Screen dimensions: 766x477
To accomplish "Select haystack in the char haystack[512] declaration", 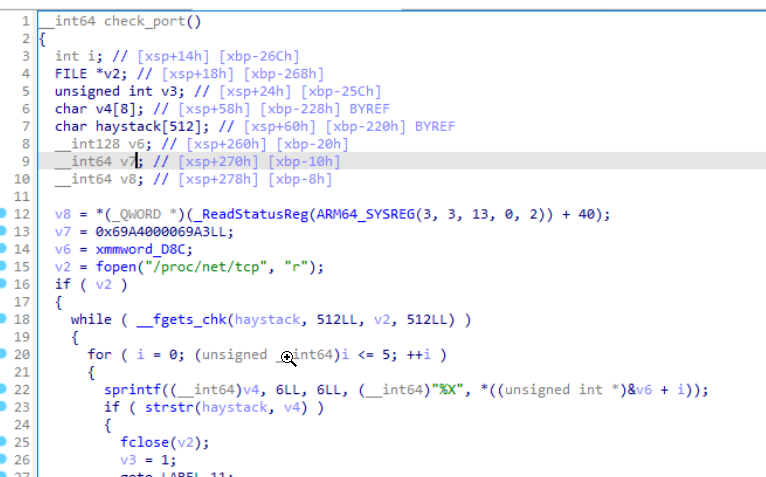I will tap(128, 126).
